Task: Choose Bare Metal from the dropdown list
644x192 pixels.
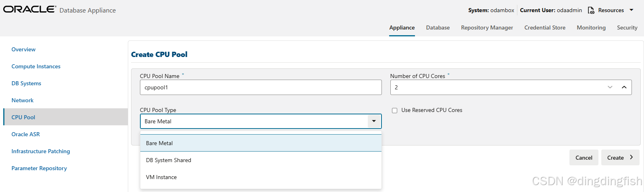Action: pyautogui.click(x=261, y=143)
